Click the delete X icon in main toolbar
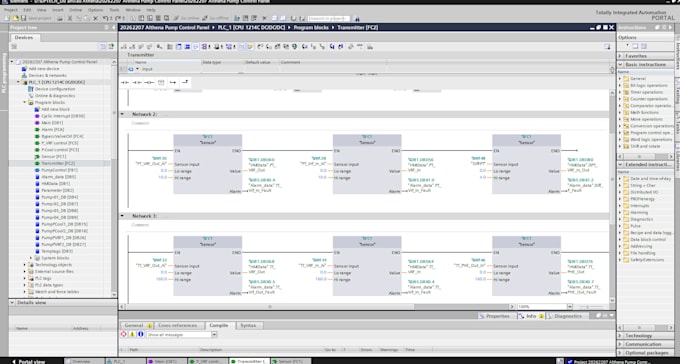The image size is (680, 364). coord(95,18)
